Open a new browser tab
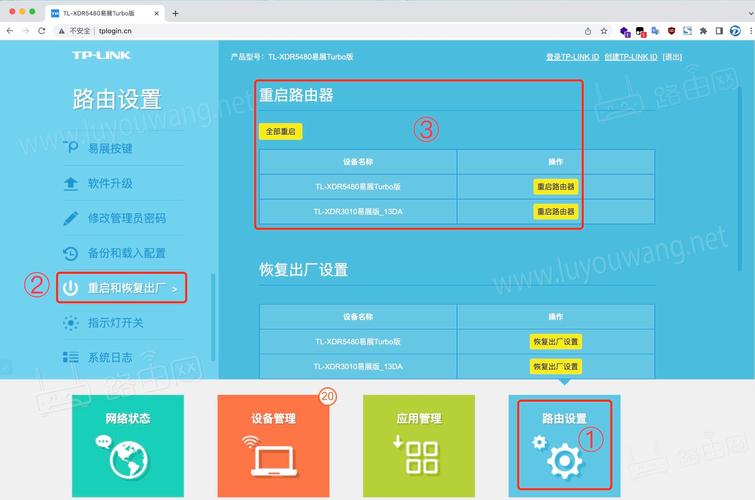 pyautogui.click(x=175, y=13)
